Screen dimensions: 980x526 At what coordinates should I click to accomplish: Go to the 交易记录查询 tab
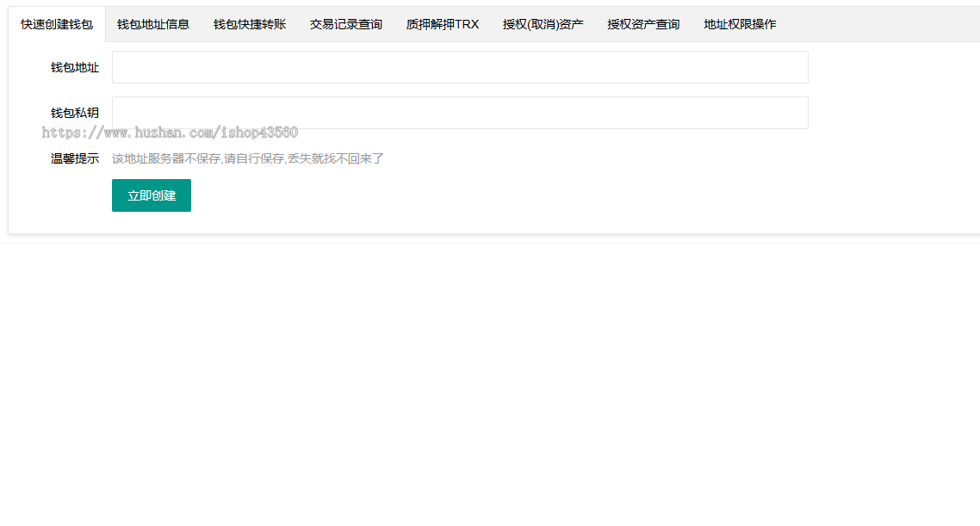click(x=345, y=24)
